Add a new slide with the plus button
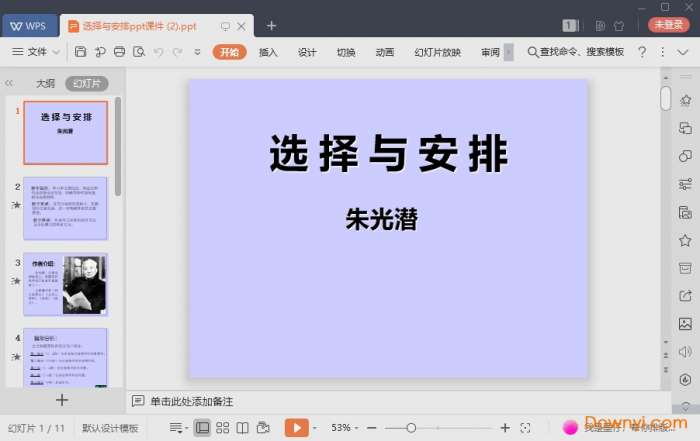700x441 pixels. (x=62, y=400)
